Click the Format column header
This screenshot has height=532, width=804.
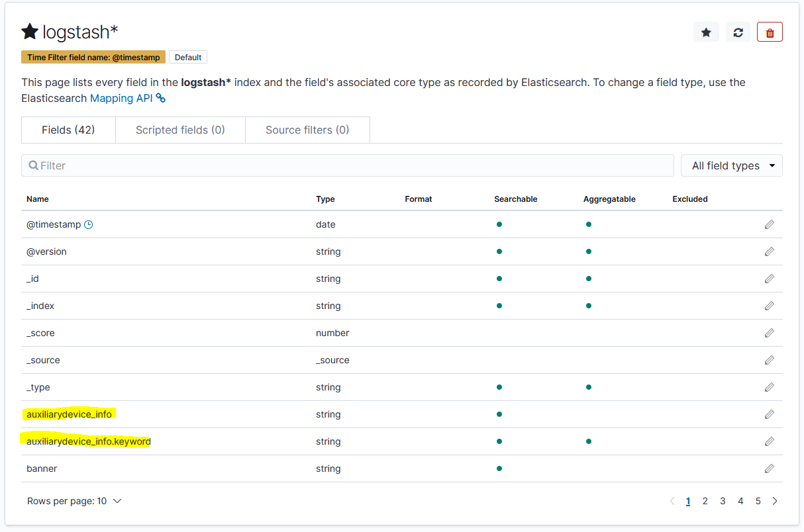419,199
